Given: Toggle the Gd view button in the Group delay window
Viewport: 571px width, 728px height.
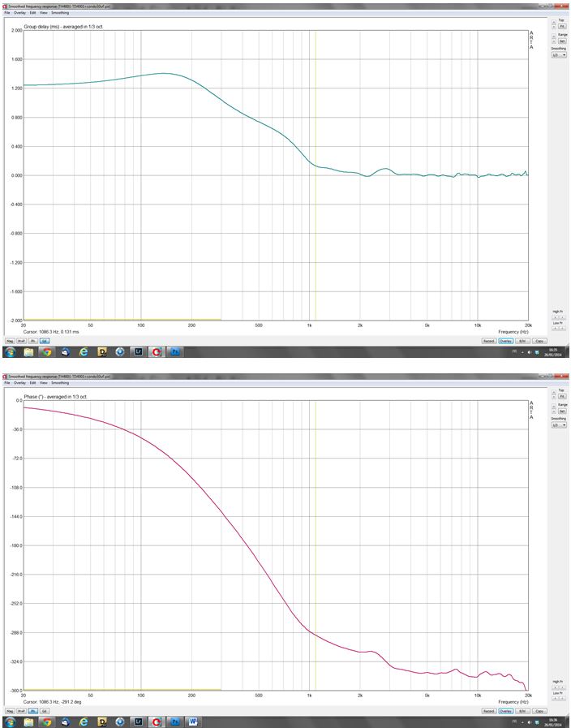Looking at the screenshot, I should pyautogui.click(x=44, y=341).
